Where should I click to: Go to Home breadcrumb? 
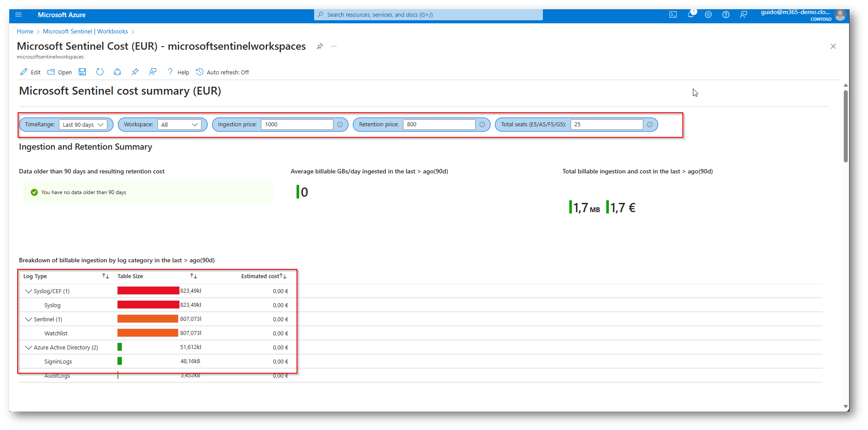25,31
